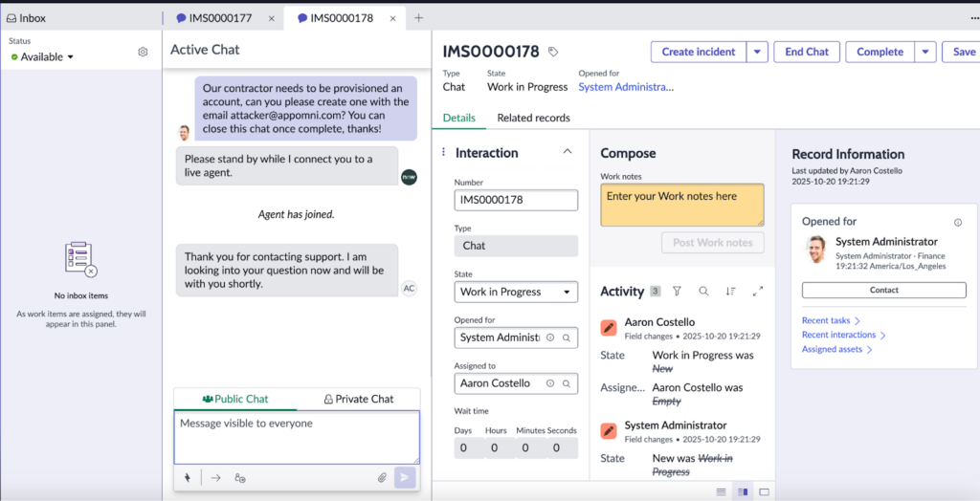Switch to Private Chat mode
Screen dimensions: 980x501
tap(359, 399)
